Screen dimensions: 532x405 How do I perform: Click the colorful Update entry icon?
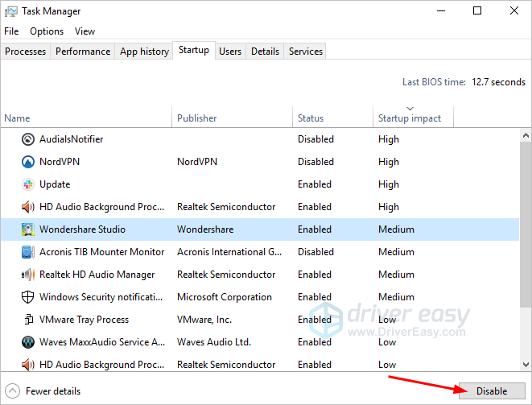[x=28, y=184]
